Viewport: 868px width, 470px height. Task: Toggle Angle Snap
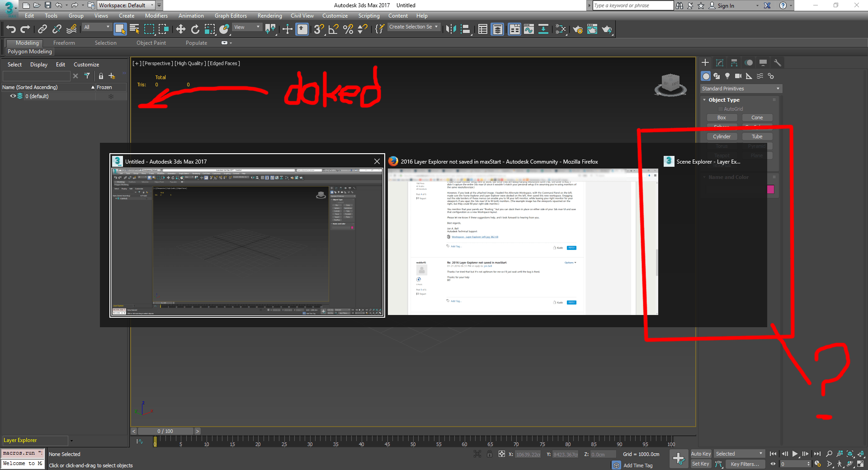pos(334,29)
